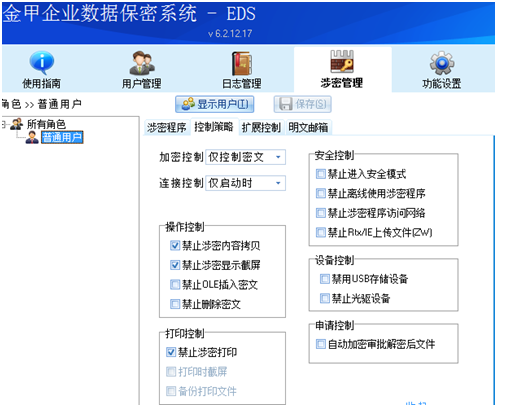Screen dimensions: 507x412
Task: Click the 安全控制 group label
Action: point(334,155)
